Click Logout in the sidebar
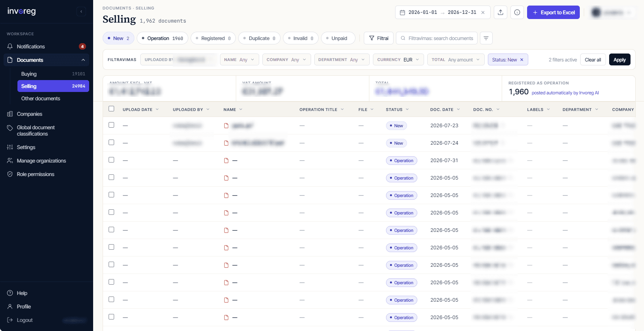 [x=25, y=320]
